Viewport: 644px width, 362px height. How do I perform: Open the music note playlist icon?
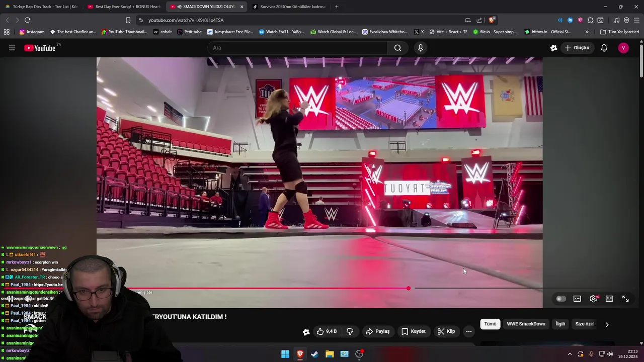point(616,20)
